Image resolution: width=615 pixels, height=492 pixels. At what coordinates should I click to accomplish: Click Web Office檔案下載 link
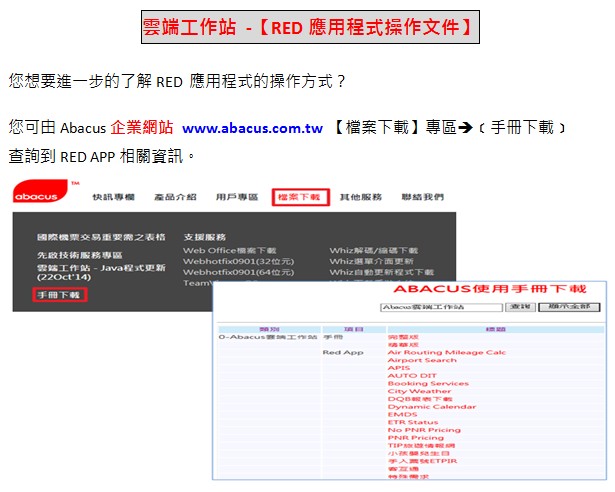tap(229, 250)
